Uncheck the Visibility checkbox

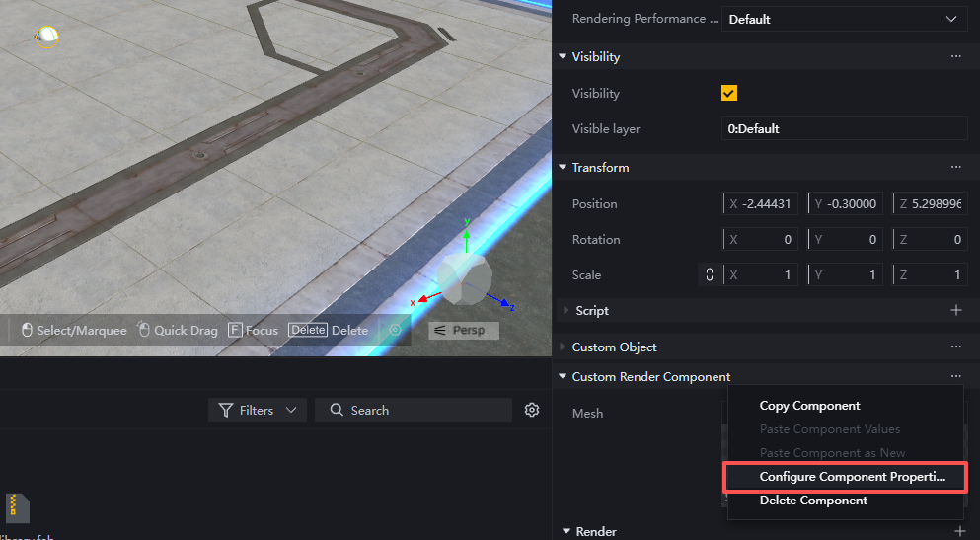point(729,93)
